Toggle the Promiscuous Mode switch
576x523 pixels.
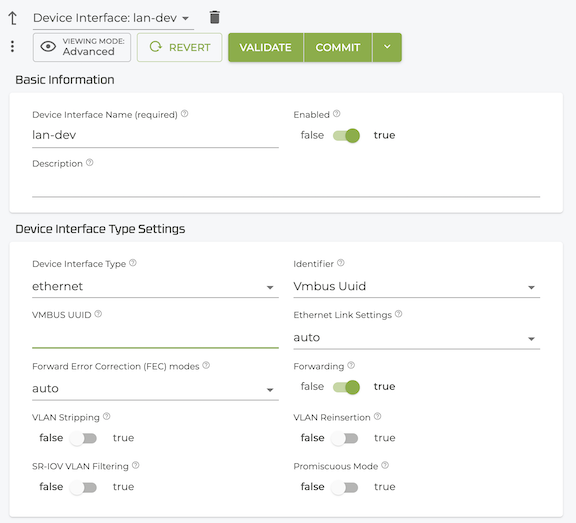(345, 487)
